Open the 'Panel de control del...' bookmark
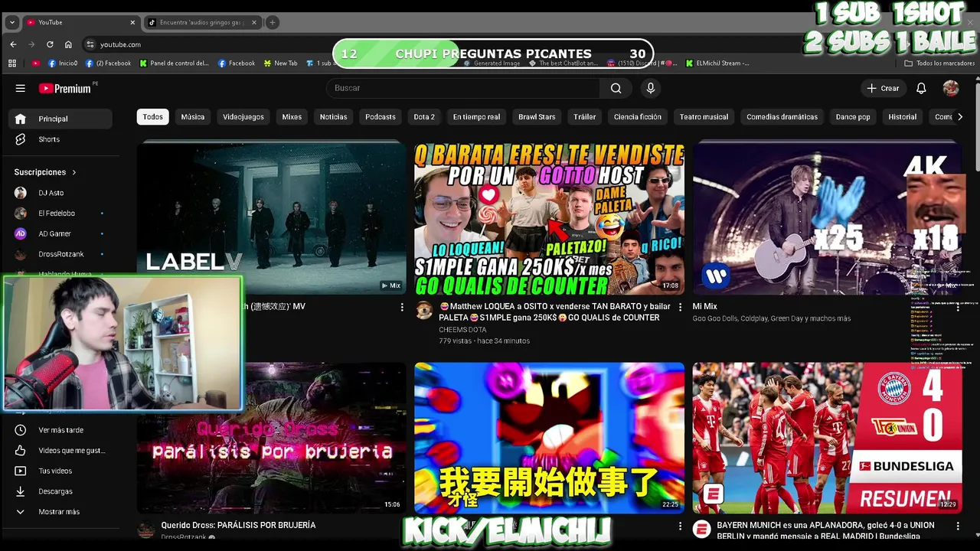The image size is (980, 551). 174,64
